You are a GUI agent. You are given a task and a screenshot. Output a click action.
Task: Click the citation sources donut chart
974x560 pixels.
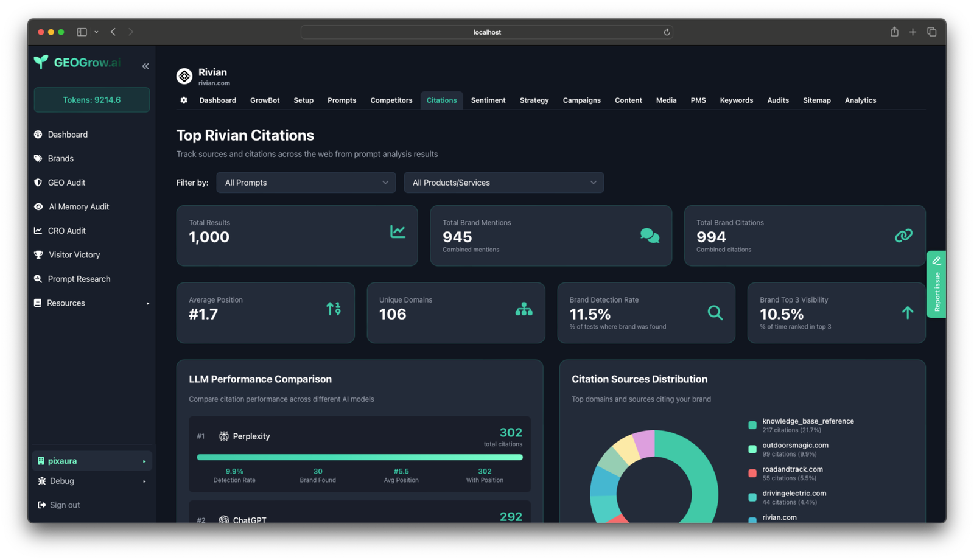click(654, 477)
